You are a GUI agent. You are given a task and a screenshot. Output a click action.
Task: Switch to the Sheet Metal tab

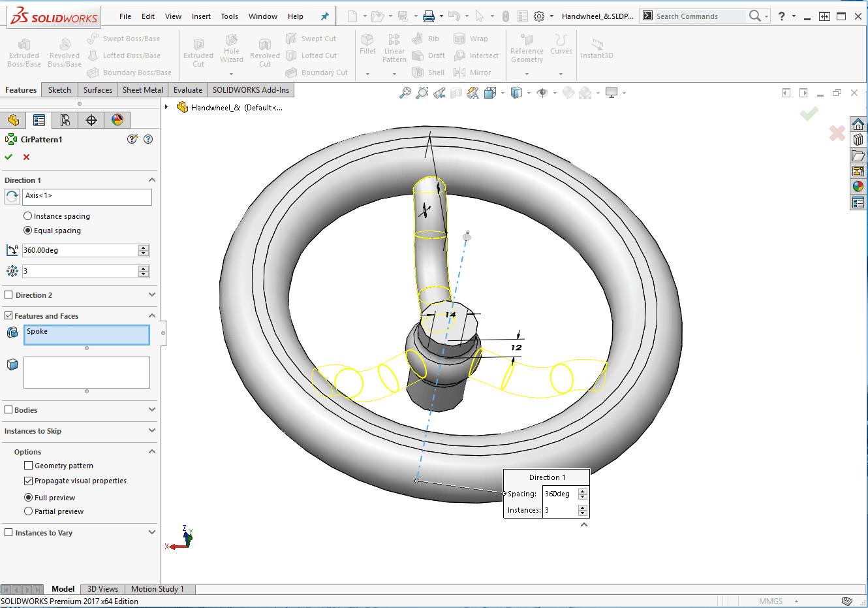pos(142,90)
